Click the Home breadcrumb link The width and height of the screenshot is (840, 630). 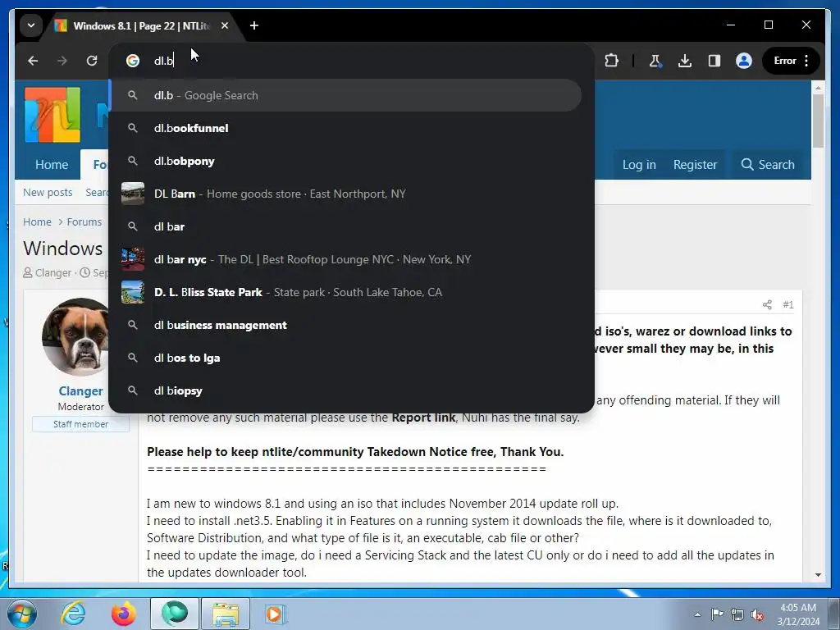[37, 221]
